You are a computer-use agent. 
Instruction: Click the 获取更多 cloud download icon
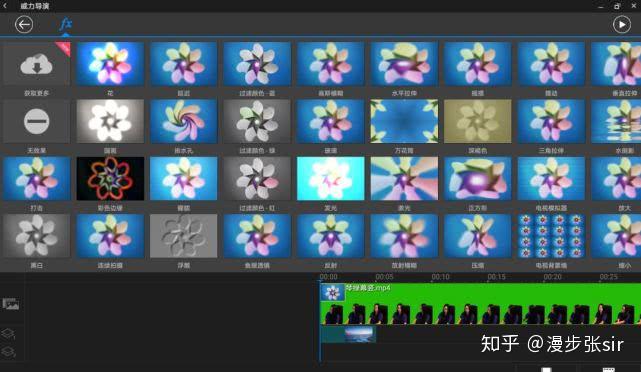pos(37,64)
